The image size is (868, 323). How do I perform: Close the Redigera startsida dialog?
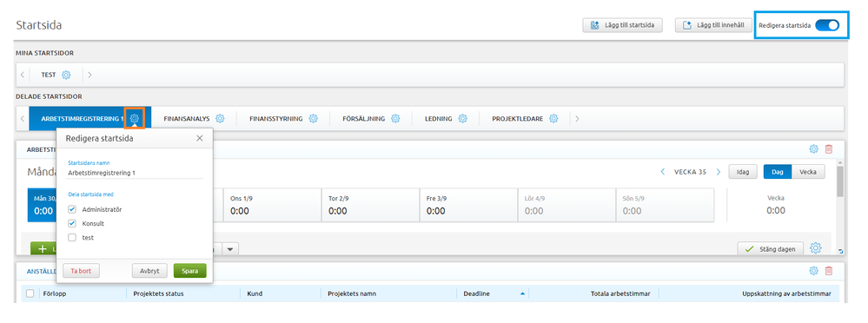(200, 138)
